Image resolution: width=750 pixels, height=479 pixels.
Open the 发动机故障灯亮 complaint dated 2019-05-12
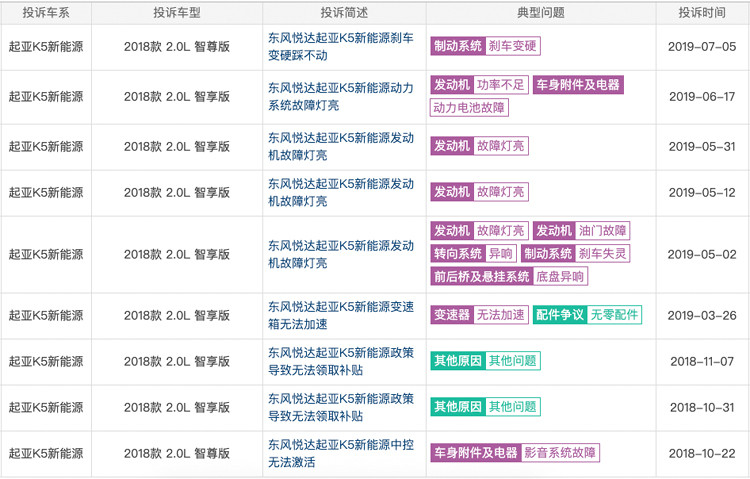[x=341, y=192]
